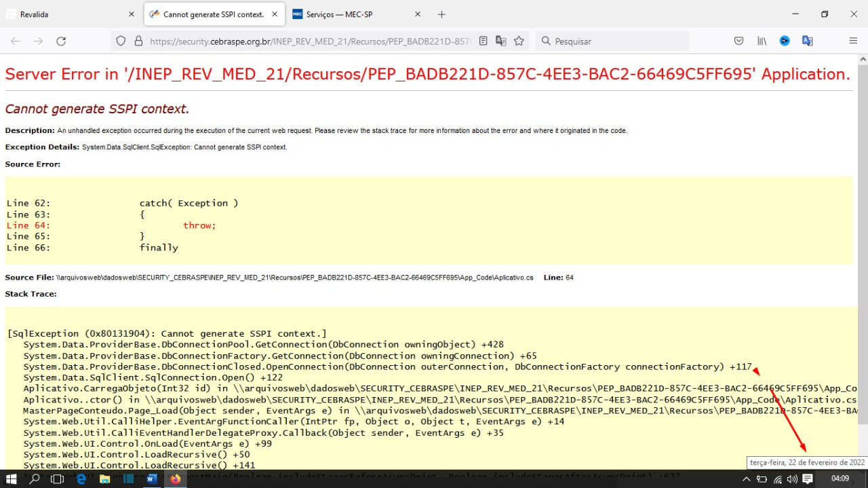868x488 pixels.
Task: Open the Save to Pocket button
Action: (x=739, y=41)
